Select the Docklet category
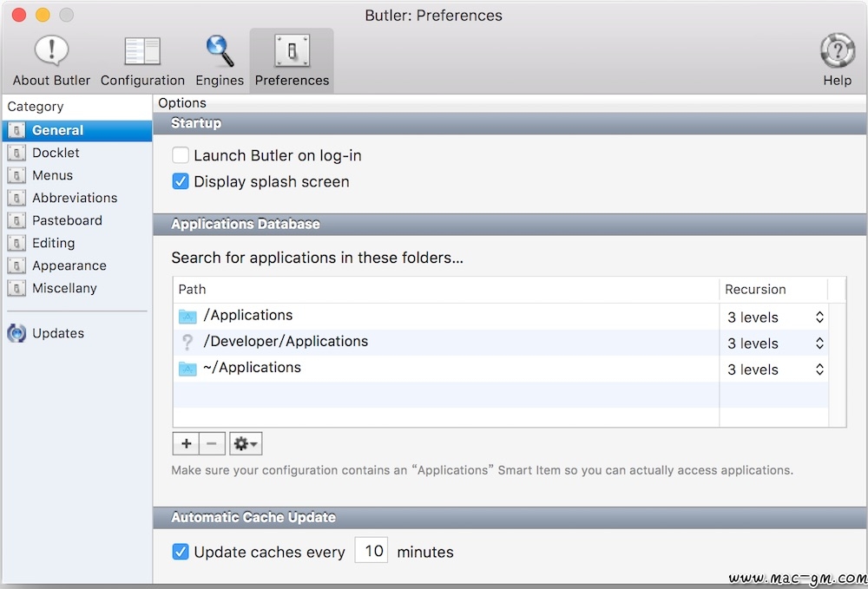Image resolution: width=868 pixels, height=589 pixels. click(x=77, y=153)
